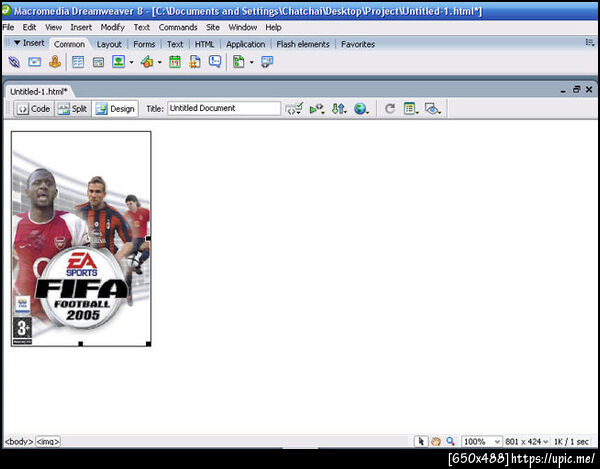600x469 pixels.
Task: Click the Server-Side Include icon
Action: click(195, 62)
